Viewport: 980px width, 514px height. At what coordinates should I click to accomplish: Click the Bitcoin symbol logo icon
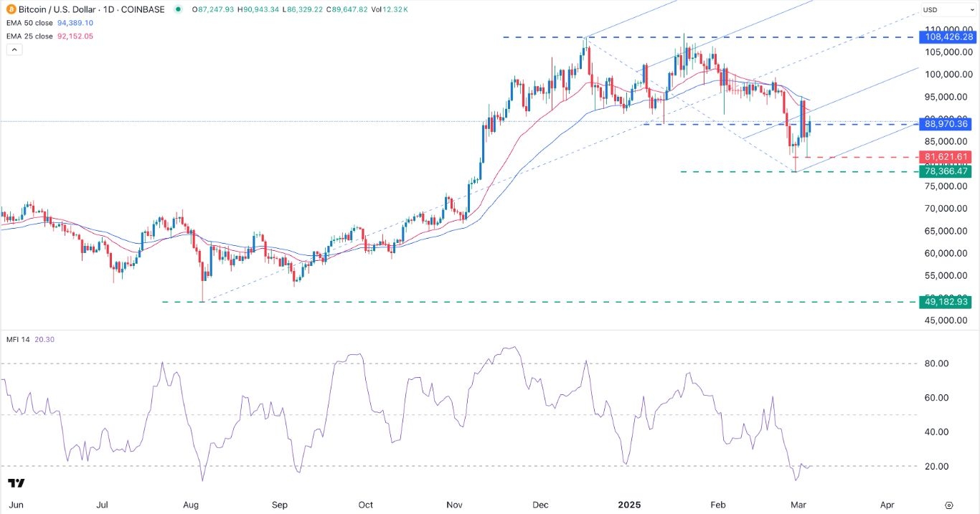click(x=10, y=9)
